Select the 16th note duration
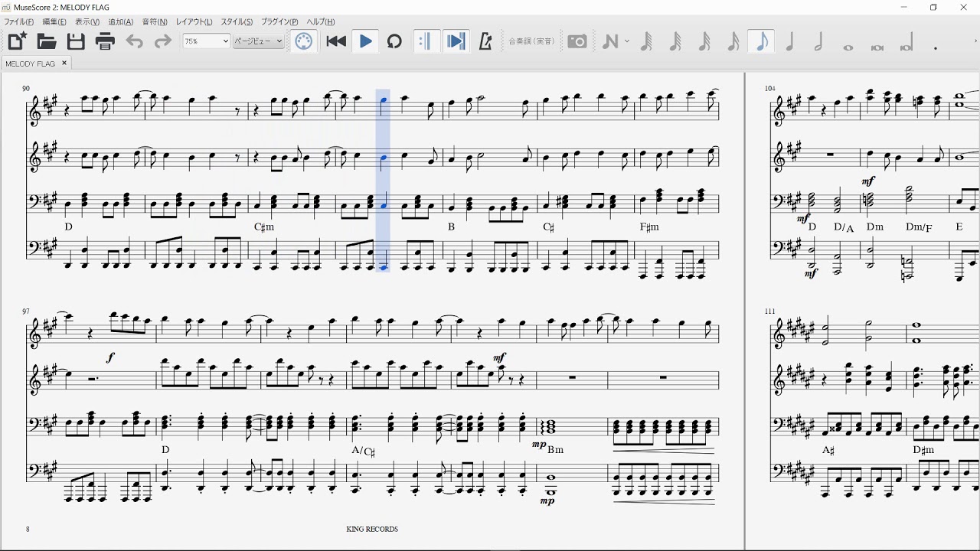Viewport: 980px width, 551px height. (733, 41)
